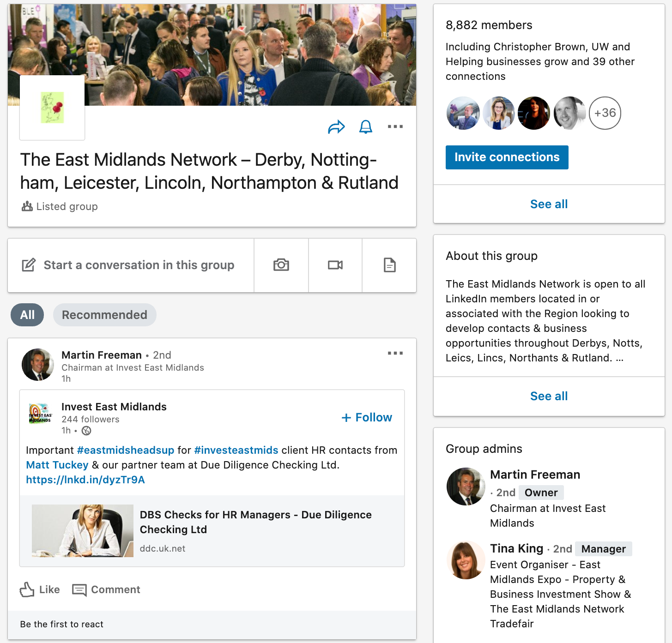Click the Invest East Midlands logo
Image resolution: width=672 pixels, height=643 pixels.
pos(40,414)
